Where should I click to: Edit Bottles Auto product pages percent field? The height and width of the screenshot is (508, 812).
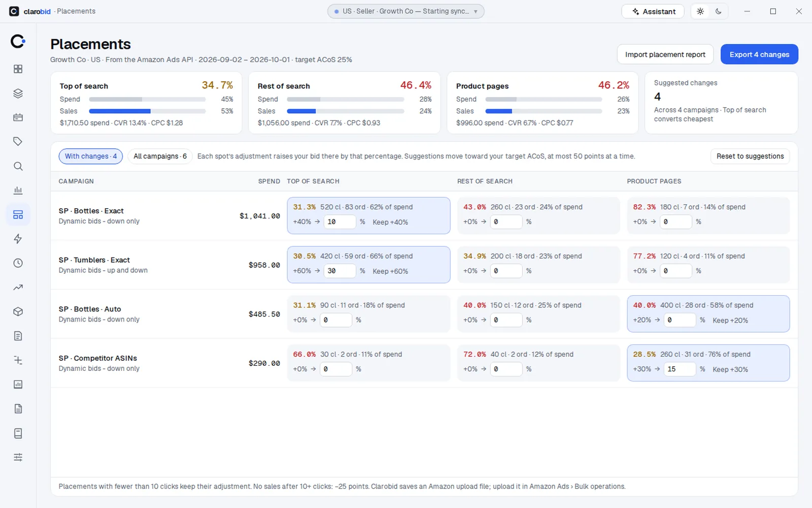[x=680, y=320]
